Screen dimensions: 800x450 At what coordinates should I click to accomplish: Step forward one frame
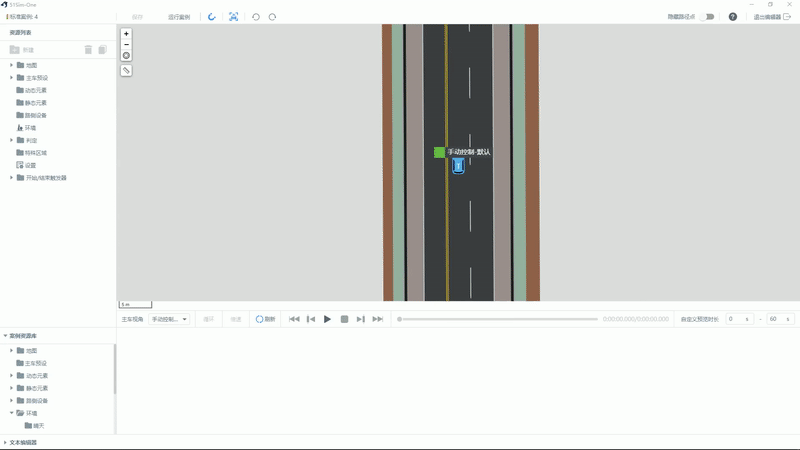click(x=361, y=319)
